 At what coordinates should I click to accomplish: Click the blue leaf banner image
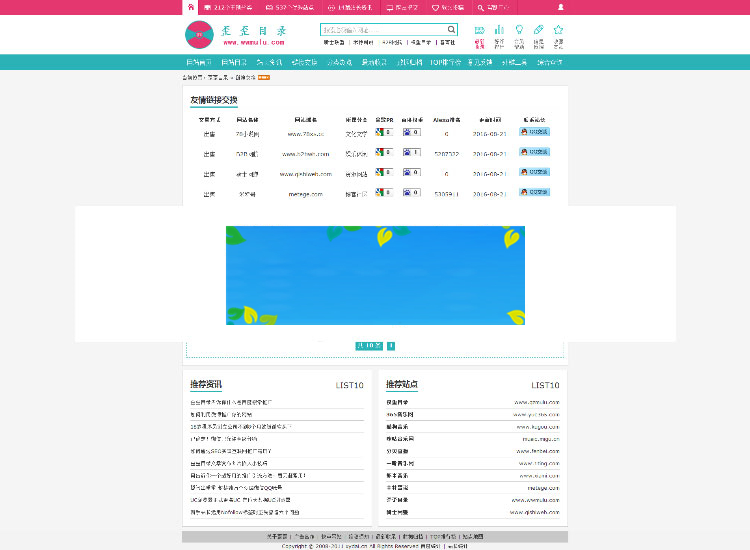tap(374, 275)
